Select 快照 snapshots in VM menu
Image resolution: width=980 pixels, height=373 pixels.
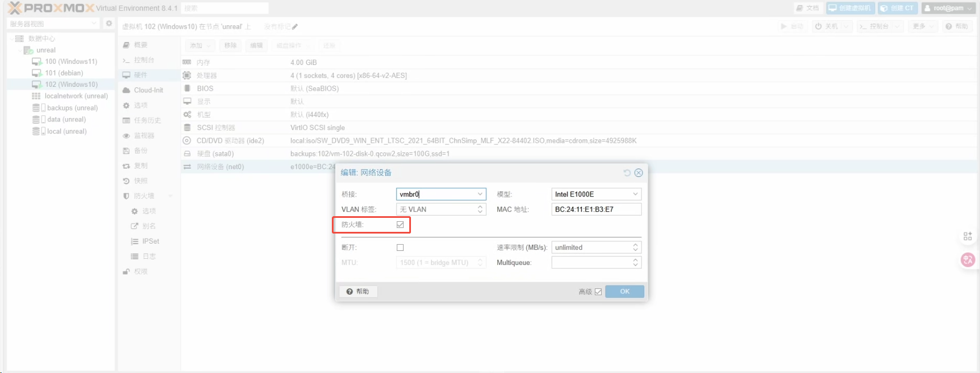click(141, 181)
